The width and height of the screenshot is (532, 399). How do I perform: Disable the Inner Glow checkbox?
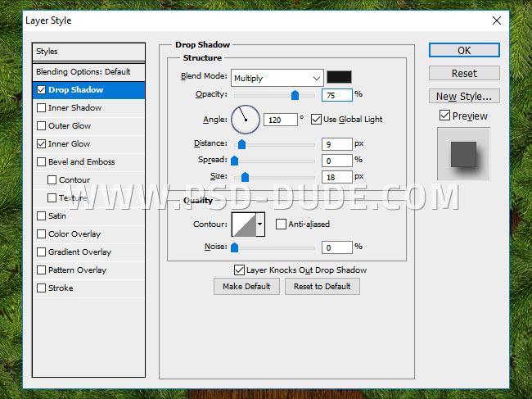[x=41, y=144]
